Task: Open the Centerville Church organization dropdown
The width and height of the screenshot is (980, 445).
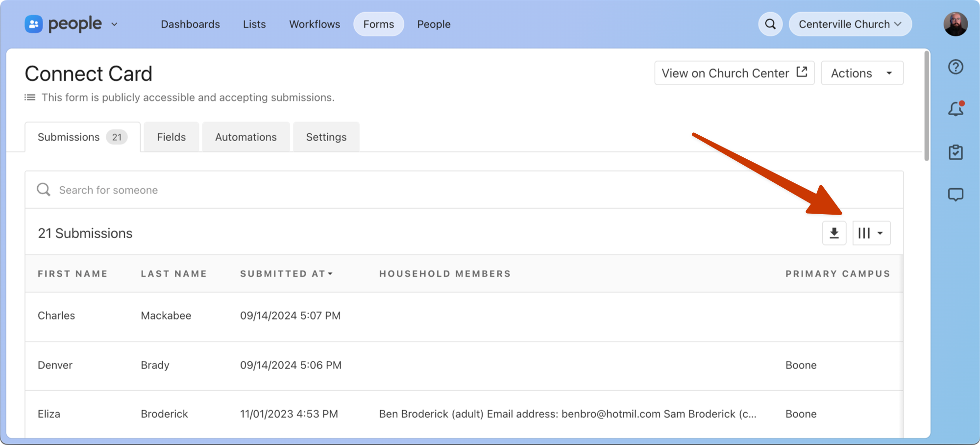Action: tap(850, 24)
